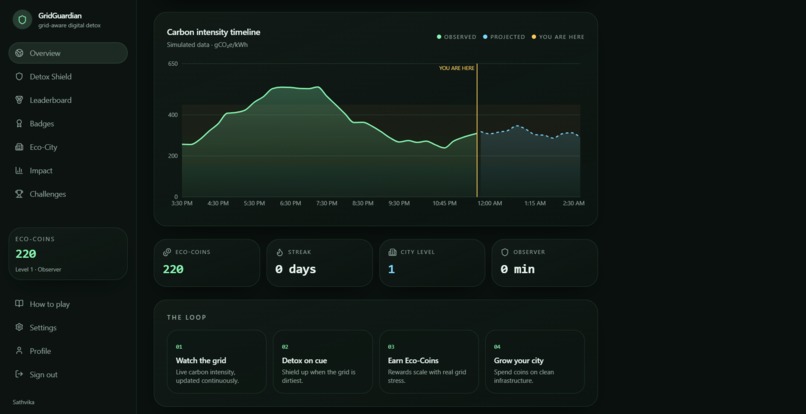The image size is (806, 414).
Task: Click the green Observed legend dot
Action: [439, 37]
